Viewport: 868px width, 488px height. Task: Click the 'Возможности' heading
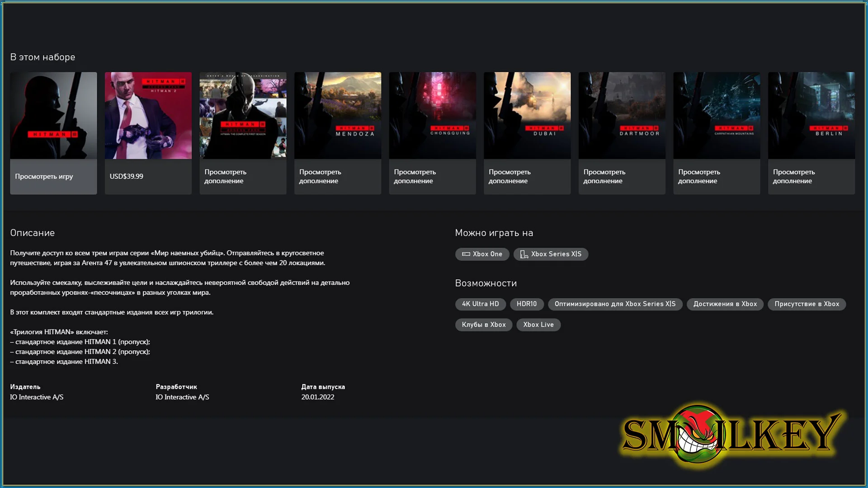coord(486,283)
